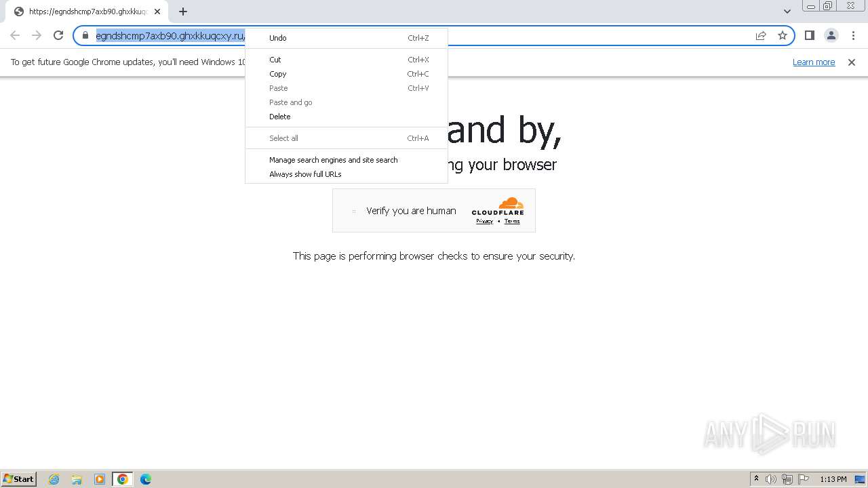Viewport: 868px width, 488px height.
Task: Launch Microsoft Edge from taskbar
Action: pyautogui.click(x=146, y=479)
